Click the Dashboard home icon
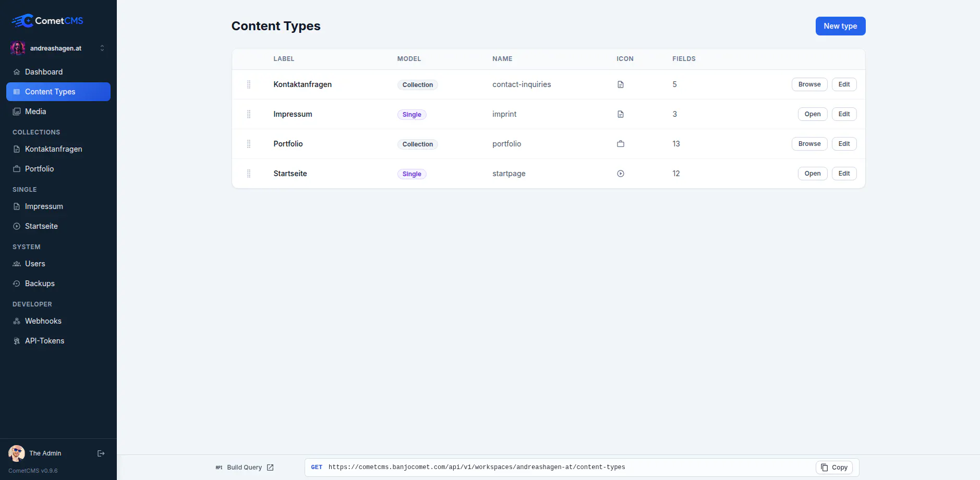 point(17,72)
